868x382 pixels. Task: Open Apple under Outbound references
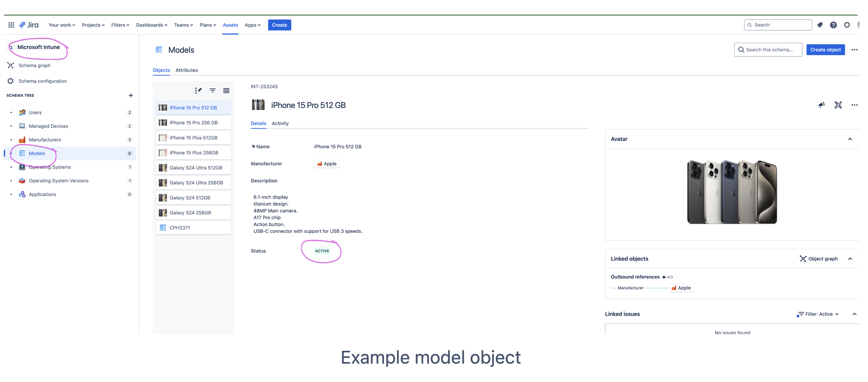click(681, 287)
